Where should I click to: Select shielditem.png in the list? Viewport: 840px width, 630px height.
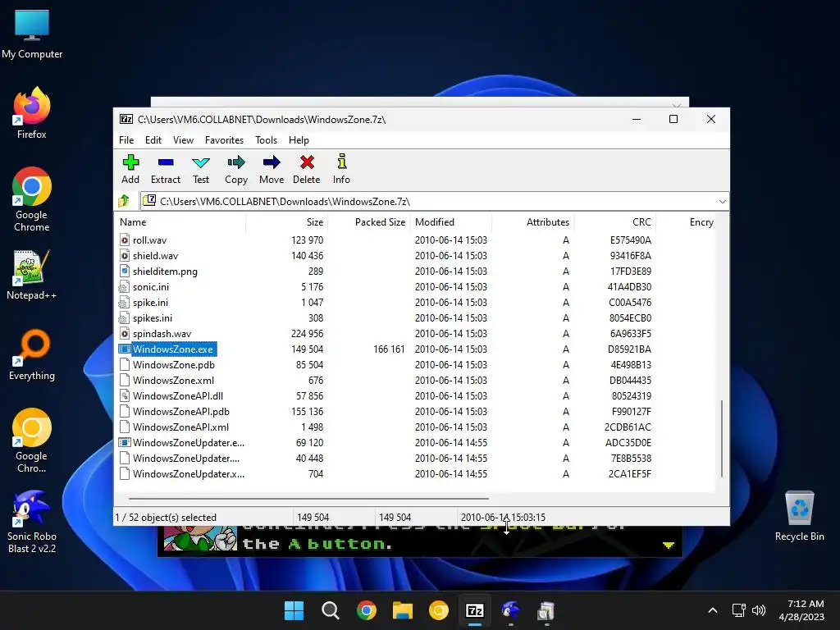click(x=165, y=271)
